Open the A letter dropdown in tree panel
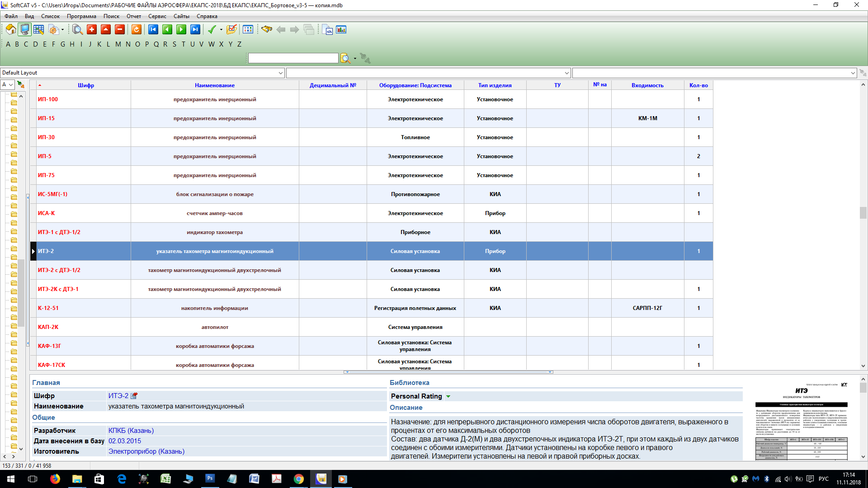This screenshot has height=488, width=868. pos(11,84)
